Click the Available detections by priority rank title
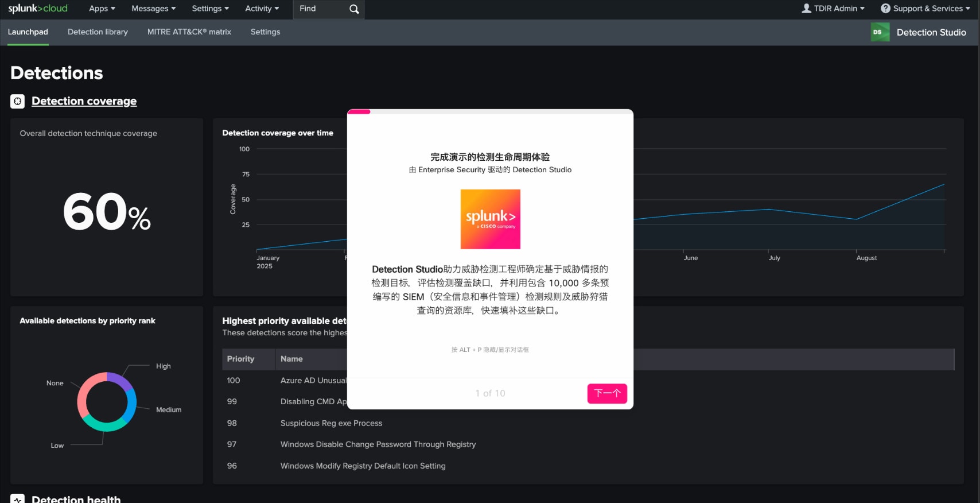Image resolution: width=980 pixels, height=503 pixels. (87, 321)
